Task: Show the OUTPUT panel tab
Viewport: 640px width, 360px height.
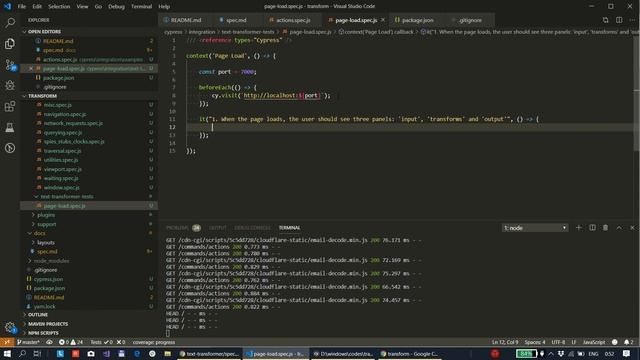Action: point(218,228)
